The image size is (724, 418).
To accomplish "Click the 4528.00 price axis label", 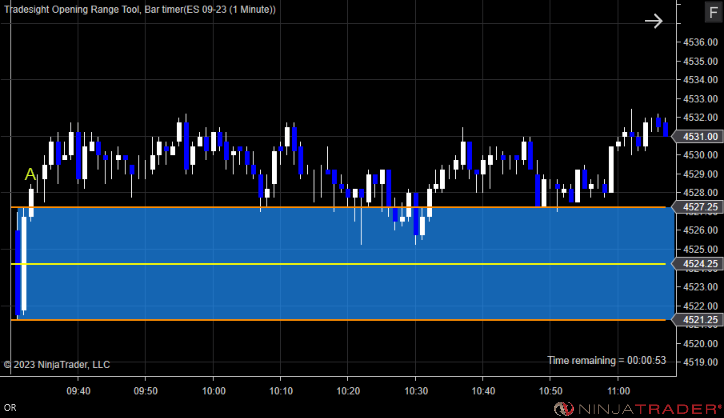I will [x=700, y=193].
